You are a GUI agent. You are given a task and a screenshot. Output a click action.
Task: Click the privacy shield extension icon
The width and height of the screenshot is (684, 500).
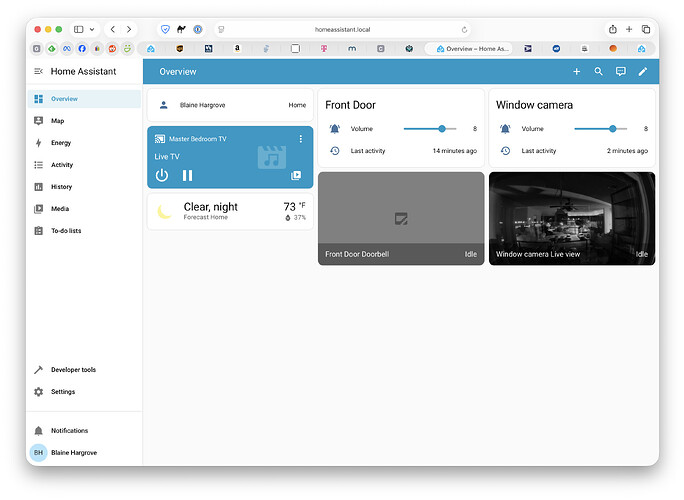point(165,29)
